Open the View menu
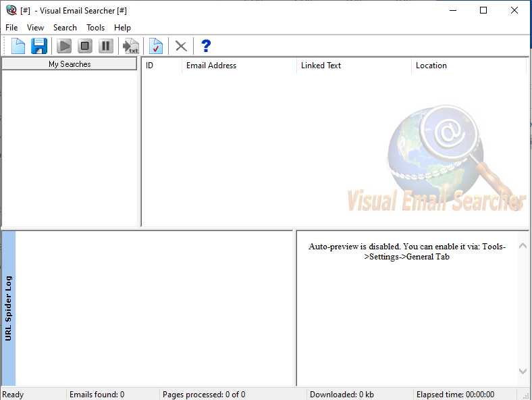This screenshot has width=532, height=400. (35, 28)
